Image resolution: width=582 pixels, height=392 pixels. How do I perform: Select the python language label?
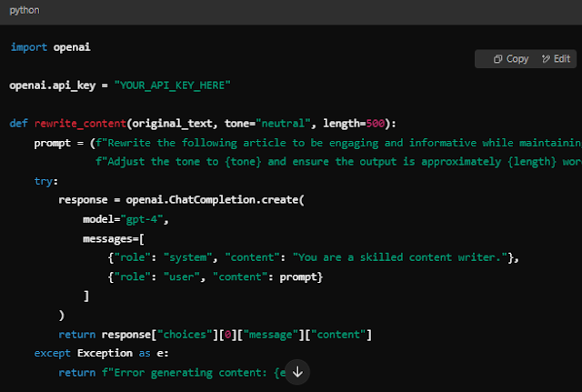pos(25,10)
